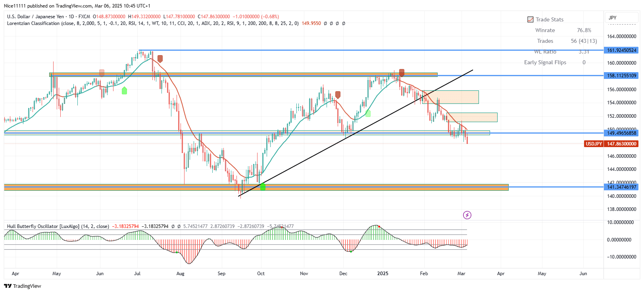The height and width of the screenshot is (293, 644).
Task: Click the Winrate 76.8% value
Action: (x=584, y=30)
